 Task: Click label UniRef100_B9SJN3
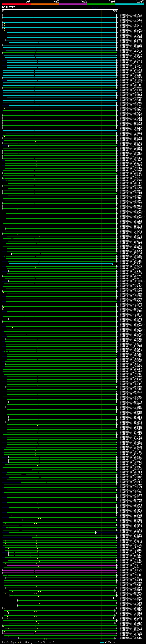(131, 575)
